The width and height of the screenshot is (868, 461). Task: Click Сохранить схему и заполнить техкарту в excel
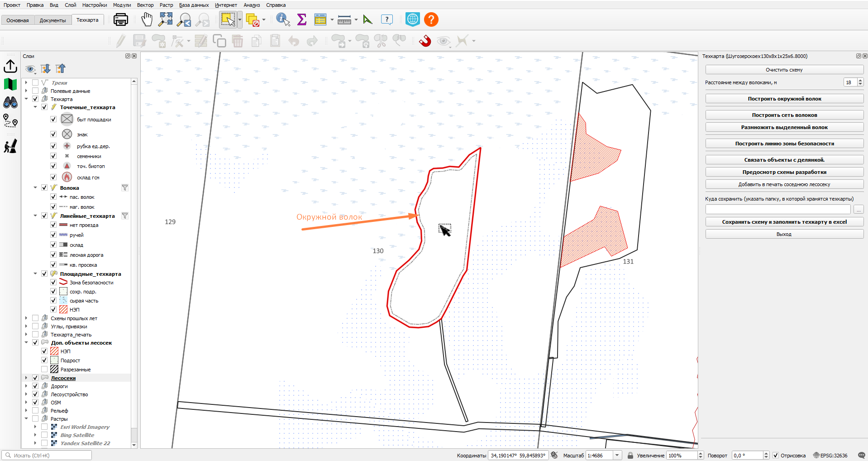point(784,222)
